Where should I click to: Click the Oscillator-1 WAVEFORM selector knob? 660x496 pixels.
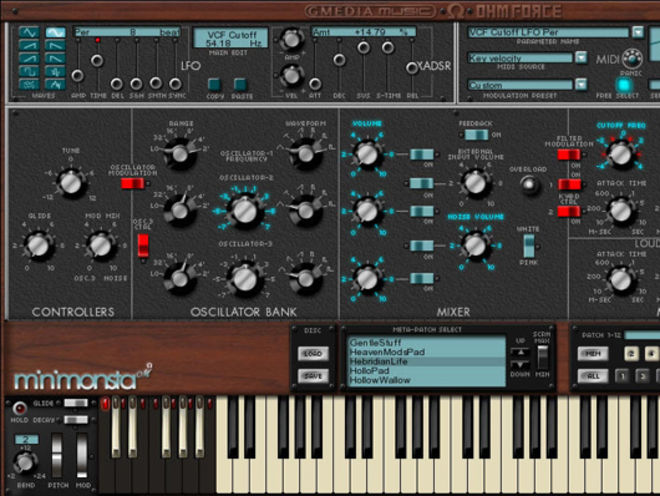pos(306,154)
